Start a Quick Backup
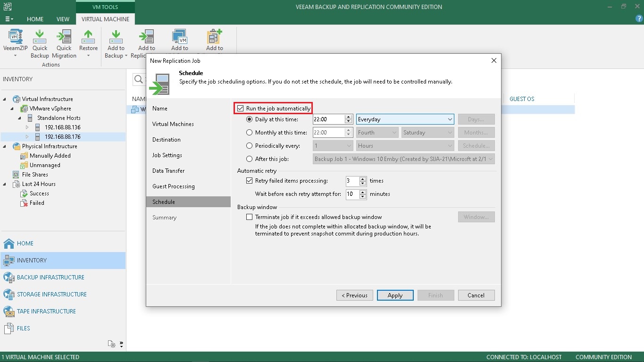The image size is (644, 362). click(40, 44)
